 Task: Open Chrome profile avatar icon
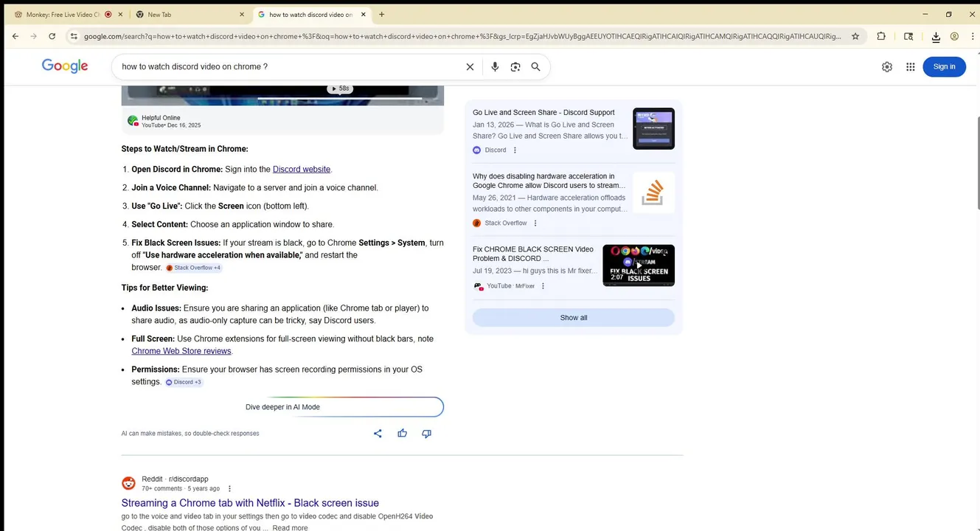pyautogui.click(x=954, y=36)
